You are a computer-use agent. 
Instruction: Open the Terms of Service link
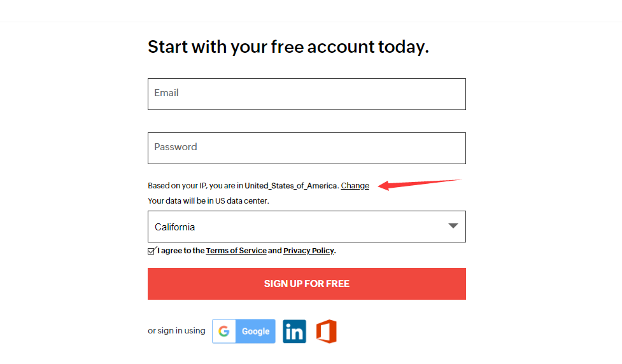[236, 251]
